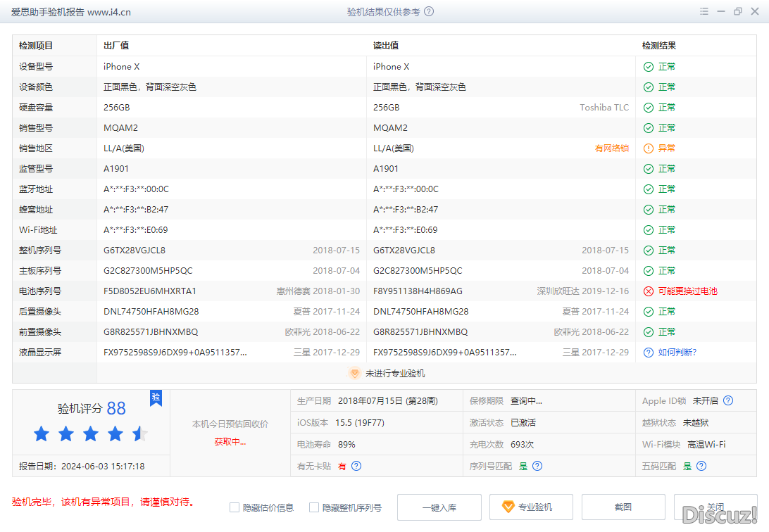Click factory motherboard serial G2C827300M5HP5QC

point(148,270)
